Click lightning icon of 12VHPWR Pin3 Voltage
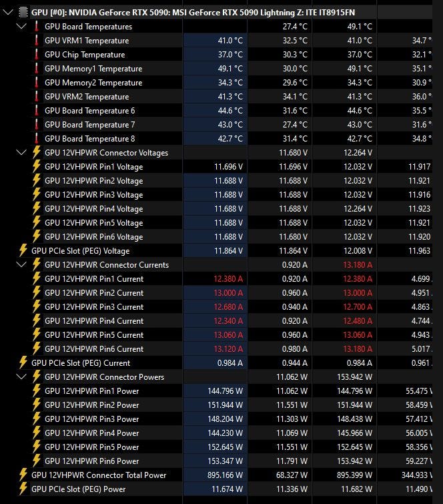The height and width of the screenshot is (504, 443). (x=36, y=194)
